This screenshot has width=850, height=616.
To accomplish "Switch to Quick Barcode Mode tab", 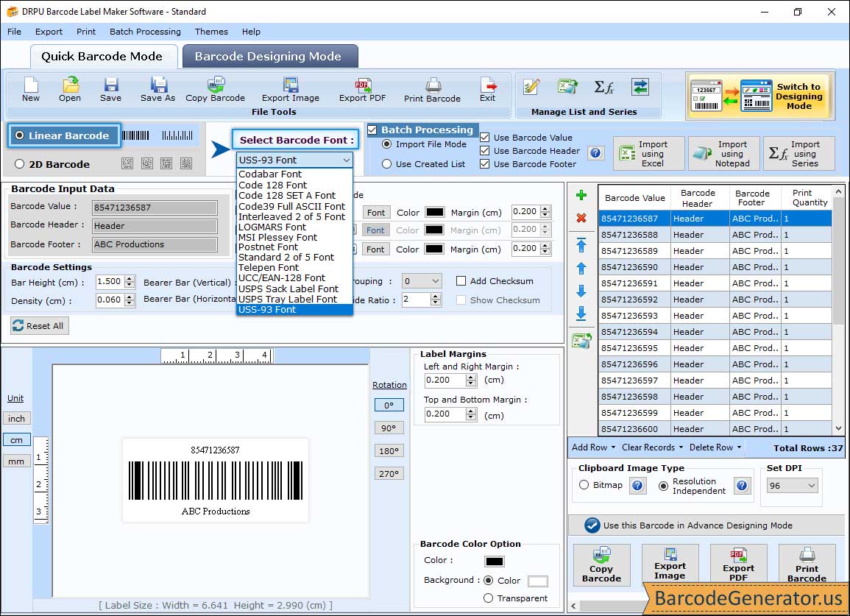I will [x=103, y=57].
